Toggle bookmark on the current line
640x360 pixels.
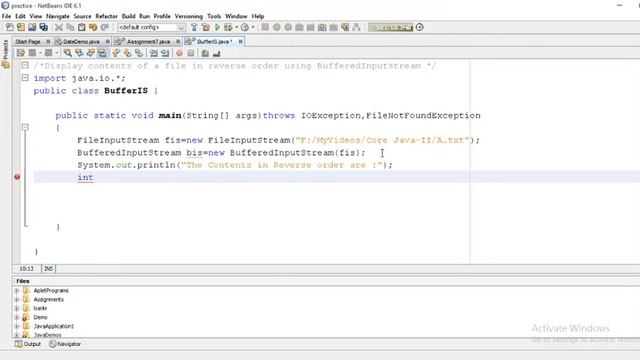139,53
